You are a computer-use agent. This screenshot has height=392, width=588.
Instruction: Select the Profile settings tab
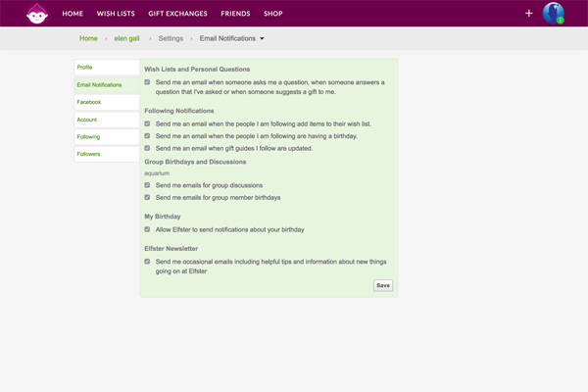pos(106,68)
